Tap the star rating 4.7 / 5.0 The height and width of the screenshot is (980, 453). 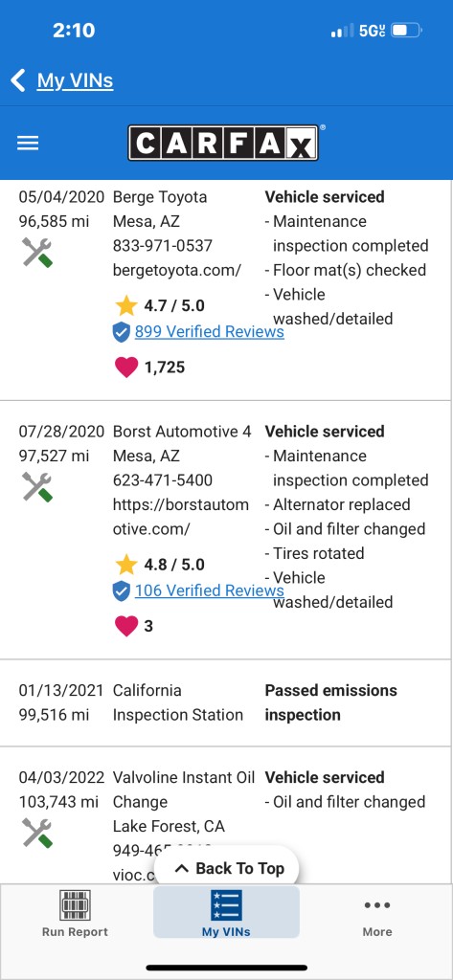(160, 305)
